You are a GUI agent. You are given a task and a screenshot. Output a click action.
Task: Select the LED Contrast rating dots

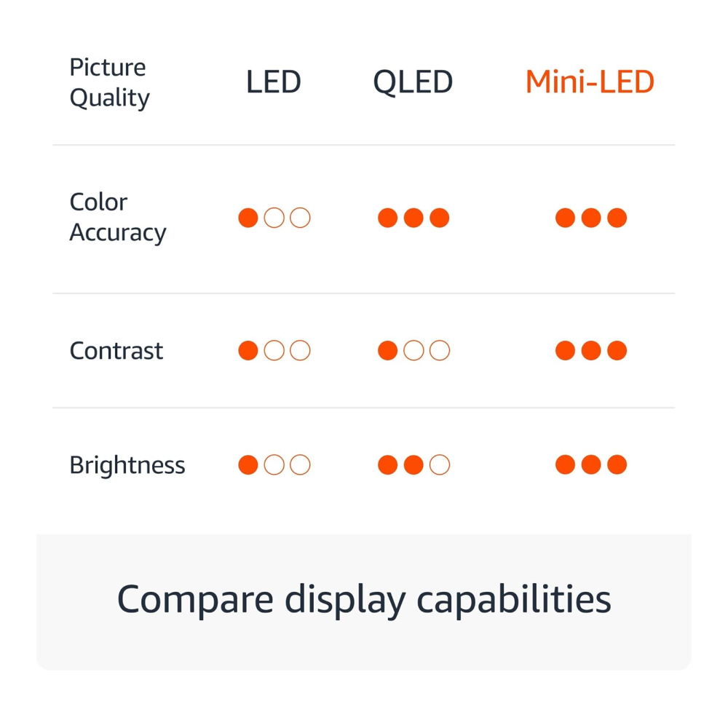pyautogui.click(x=274, y=351)
